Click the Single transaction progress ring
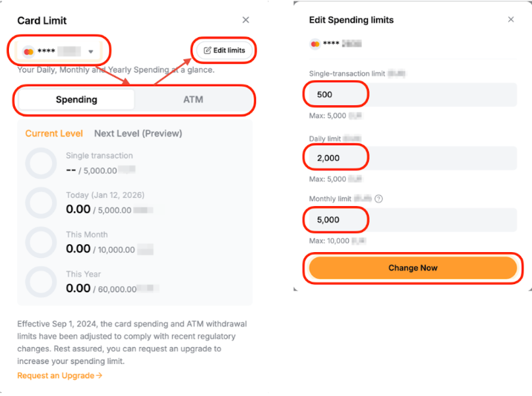The image size is (532, 396). 41,163
